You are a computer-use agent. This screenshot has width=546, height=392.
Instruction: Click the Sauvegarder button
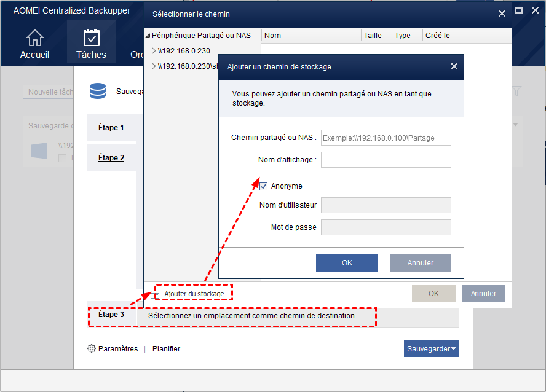pos(432,348)
